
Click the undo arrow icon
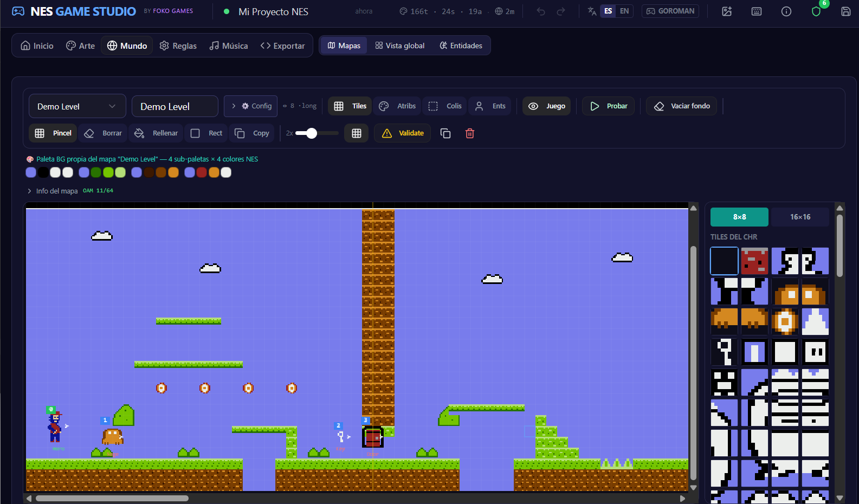pyautogui.click(x=541, y=11)
